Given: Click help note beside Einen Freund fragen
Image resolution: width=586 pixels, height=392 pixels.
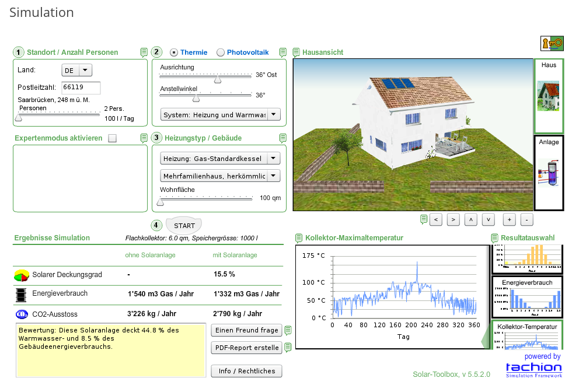Looking at the screenshot, I should click(288, 330).
